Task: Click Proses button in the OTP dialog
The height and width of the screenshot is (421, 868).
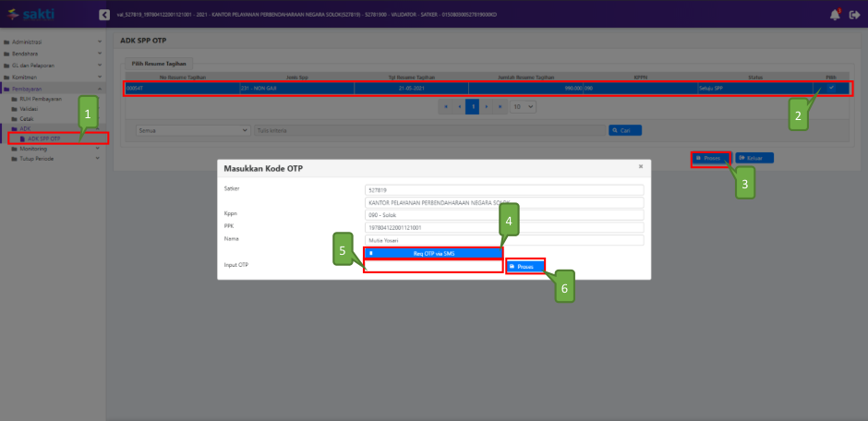Action: pos(524,266)
